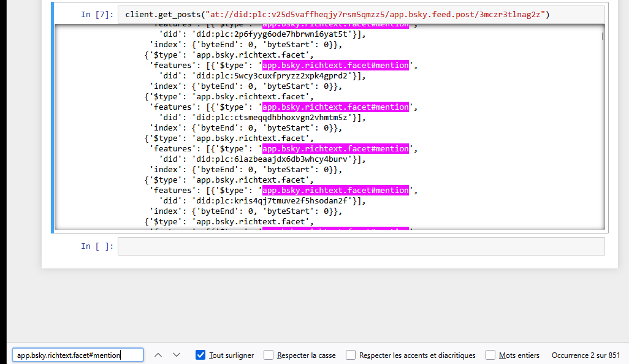Click the previous match arrow in find bar
The image size is (629, 364).
(158, 355)
